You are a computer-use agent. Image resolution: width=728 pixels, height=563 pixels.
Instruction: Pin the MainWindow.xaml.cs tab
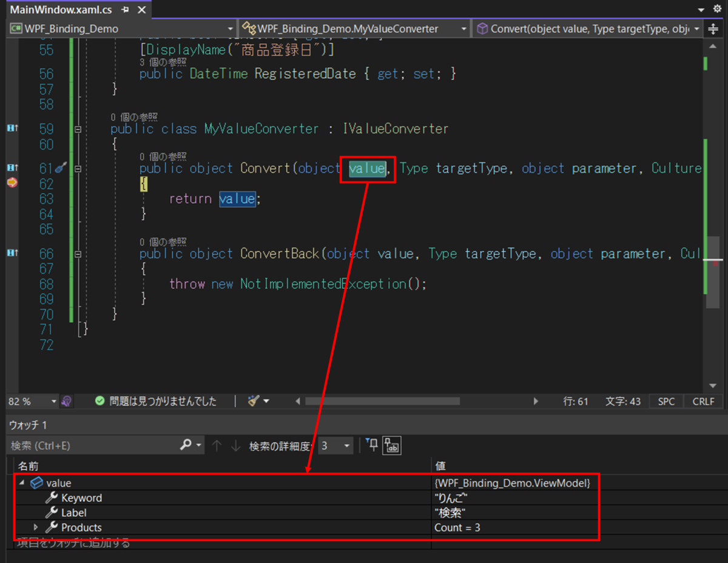[124, 10]
